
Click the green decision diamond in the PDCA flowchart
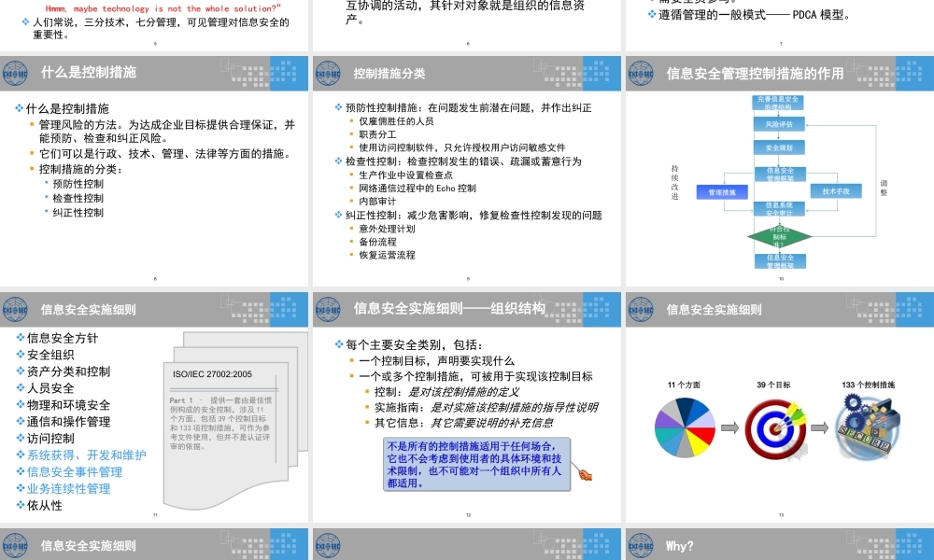(x=780, y=236)
